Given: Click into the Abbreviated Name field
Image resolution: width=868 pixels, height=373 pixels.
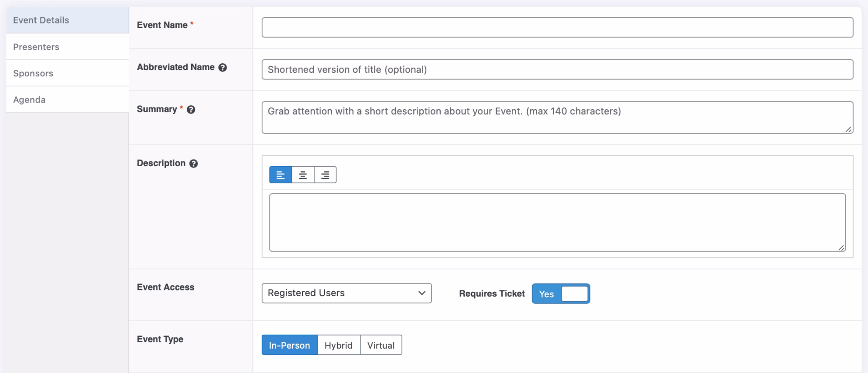Looking at the screenshot, I should click(x=557, y=70).
